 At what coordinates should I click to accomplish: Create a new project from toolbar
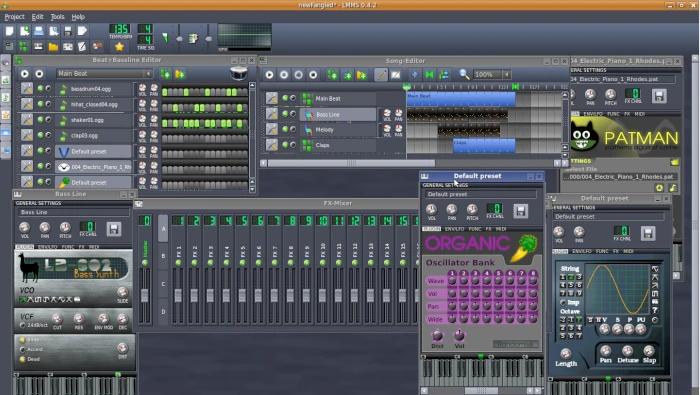9,31
